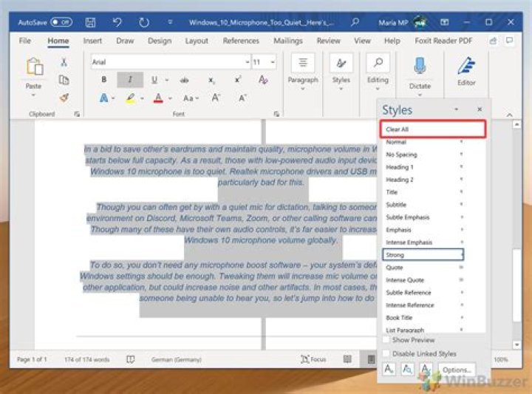
Task: Apply the Intense Quote style
Action: click(423, 280)
